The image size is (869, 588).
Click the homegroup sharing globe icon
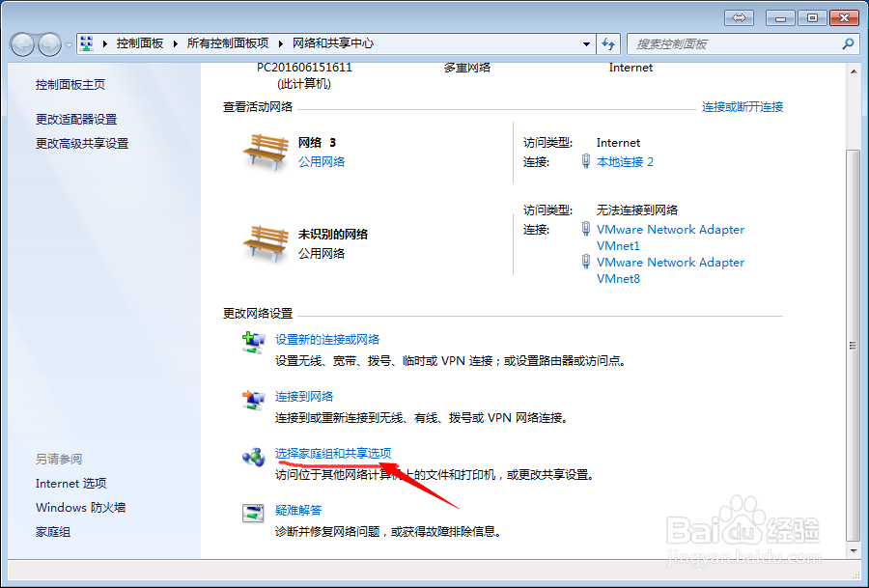(254, 454)
